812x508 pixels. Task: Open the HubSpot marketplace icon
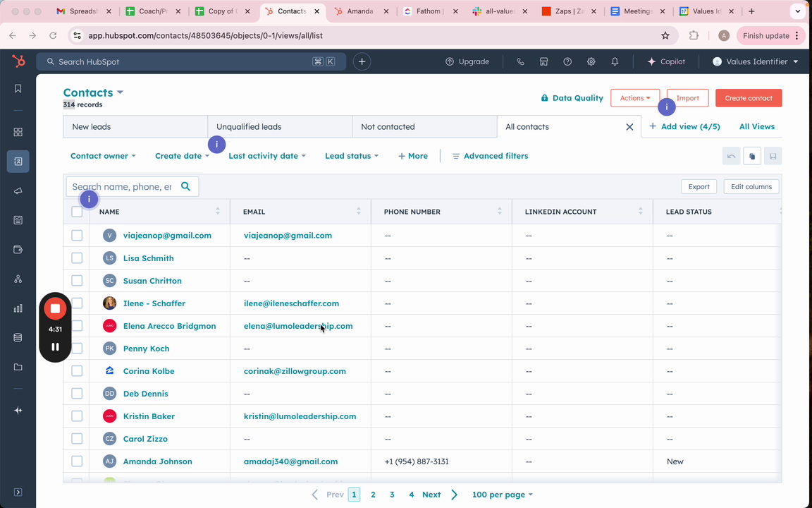coord(543,61)
